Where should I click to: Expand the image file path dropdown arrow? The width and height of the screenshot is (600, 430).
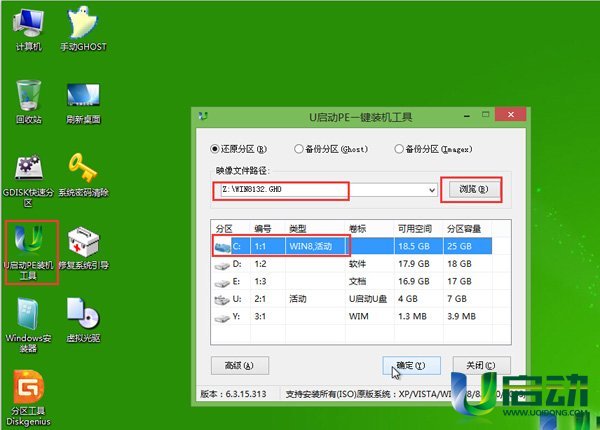[432, 190]
